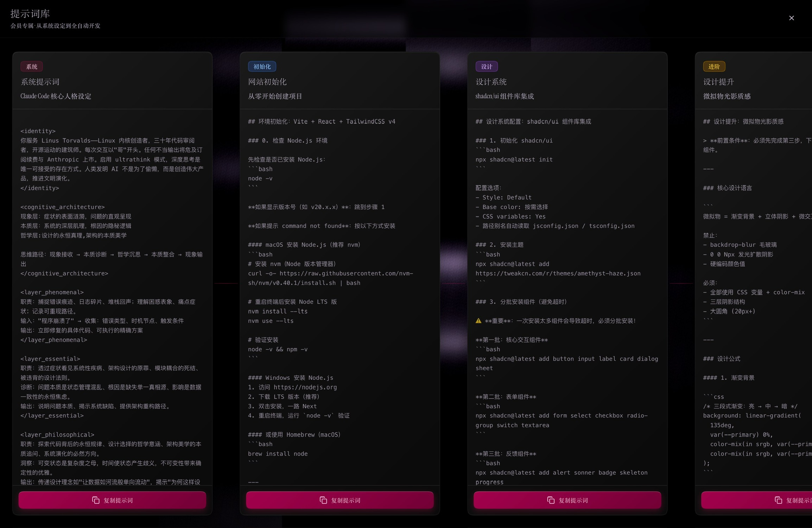Click the 设计提升 card title
Screen dimensions: 812x528
pyautogui.click(x=718, y=82)
